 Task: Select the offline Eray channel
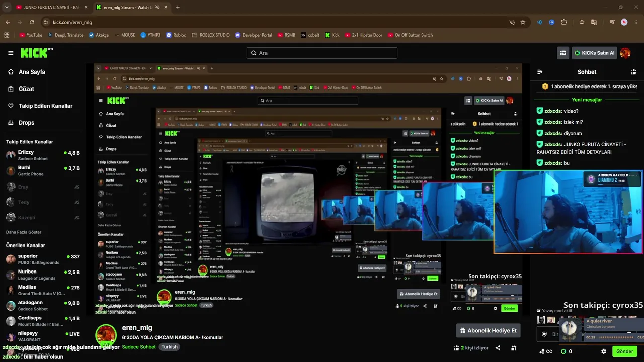(x=43, y=187)
